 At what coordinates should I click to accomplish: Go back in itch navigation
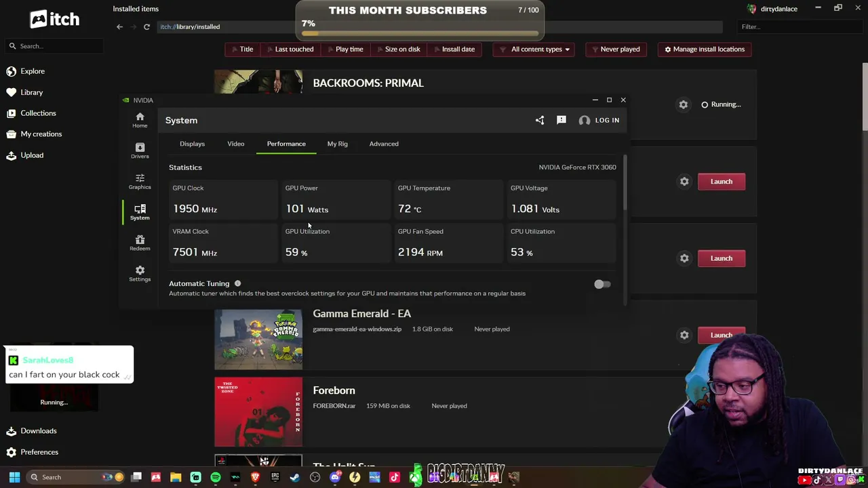coord(120,26)
